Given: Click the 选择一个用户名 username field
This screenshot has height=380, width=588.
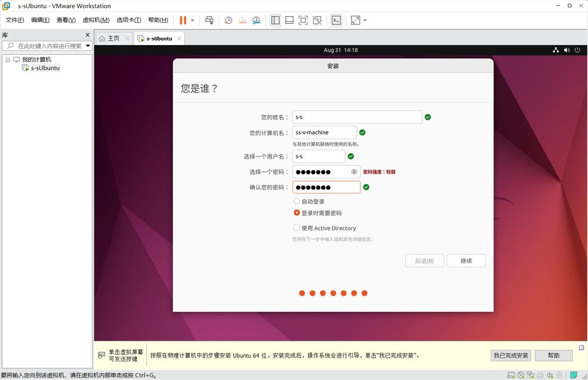Looking at the screenshot, I should coord(319,156).
